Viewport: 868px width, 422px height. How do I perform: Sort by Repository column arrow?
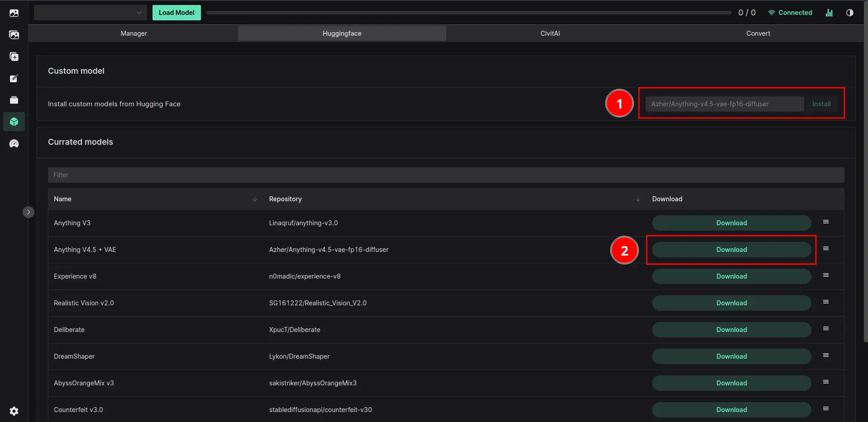click(638, 199)
